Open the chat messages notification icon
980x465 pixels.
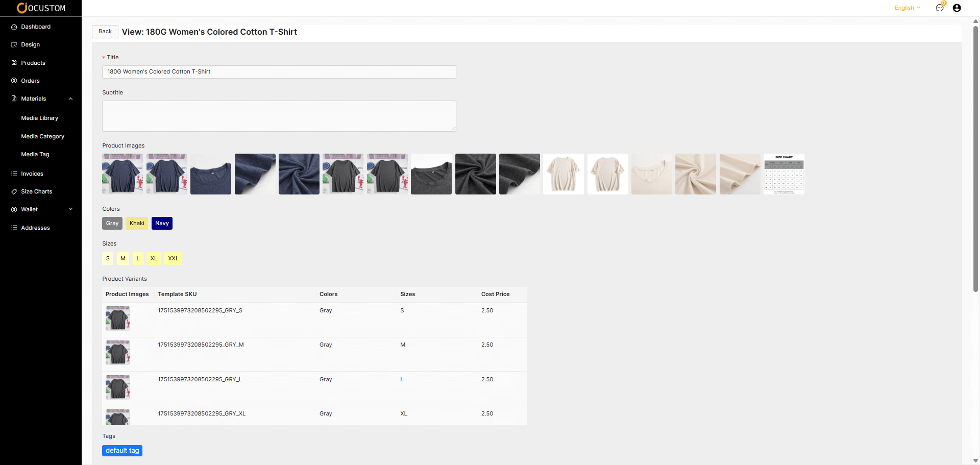pyautogui.click(x=940, y=8)
